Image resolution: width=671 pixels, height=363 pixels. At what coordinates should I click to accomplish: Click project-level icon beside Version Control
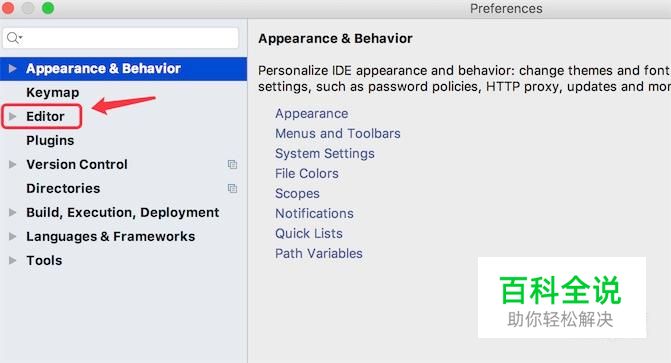click(232, 164)
